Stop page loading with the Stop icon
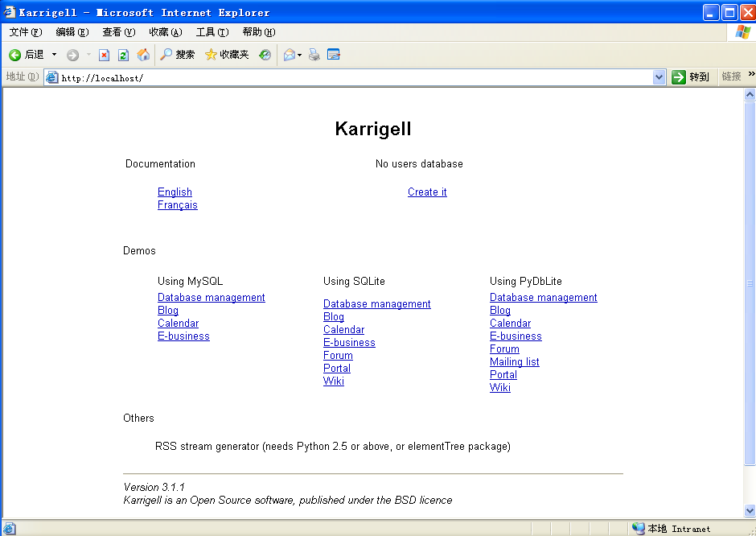 coord(104,55)
